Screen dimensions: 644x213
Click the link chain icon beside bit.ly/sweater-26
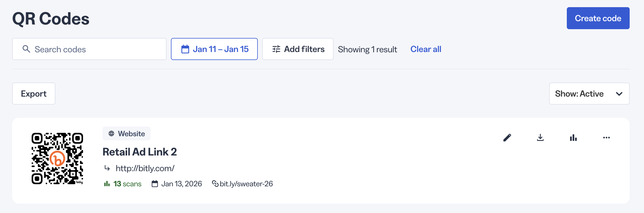215,184
